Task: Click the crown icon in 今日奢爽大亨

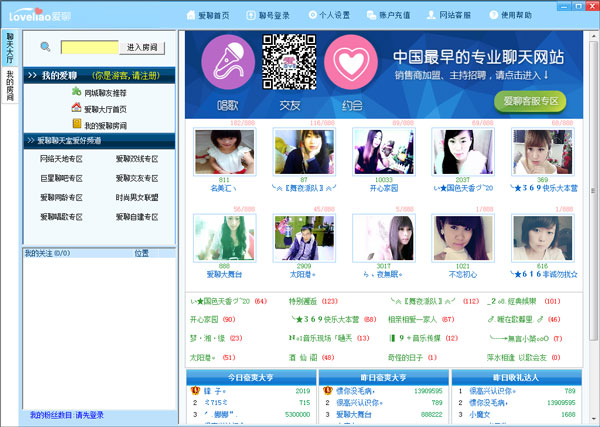Action: tap(195, 391)
